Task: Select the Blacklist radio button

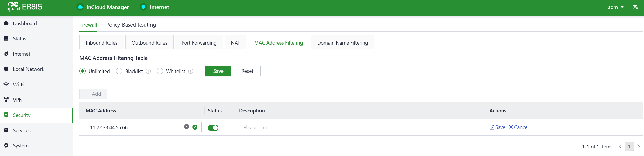Action: [119, 71]
